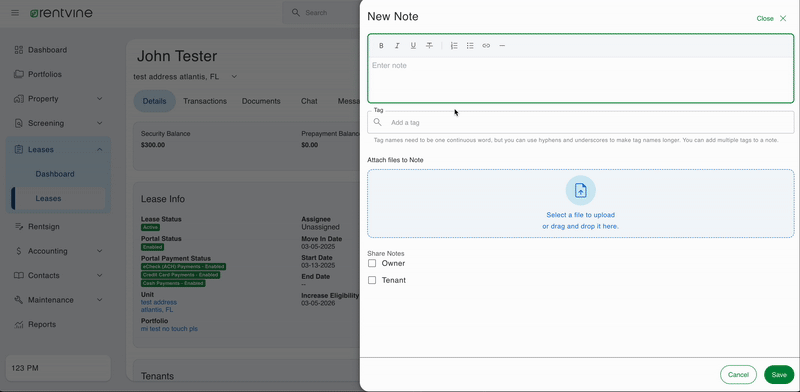Click the file upload icon

coord(581,190)
